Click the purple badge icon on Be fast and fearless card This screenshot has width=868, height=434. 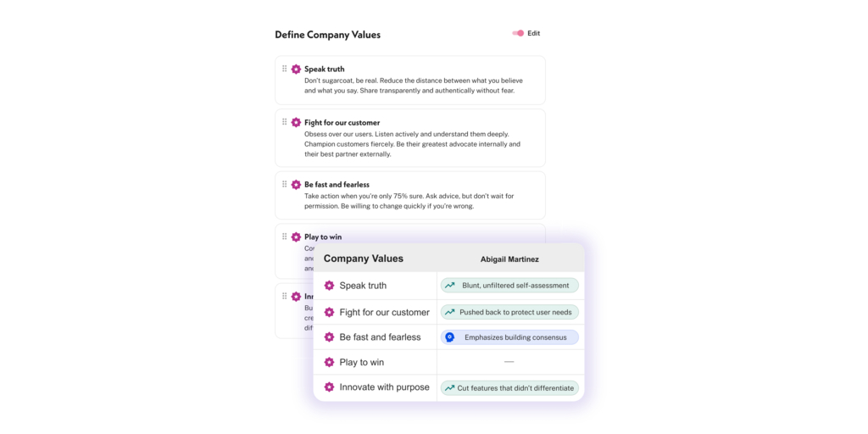coord(296,184)
